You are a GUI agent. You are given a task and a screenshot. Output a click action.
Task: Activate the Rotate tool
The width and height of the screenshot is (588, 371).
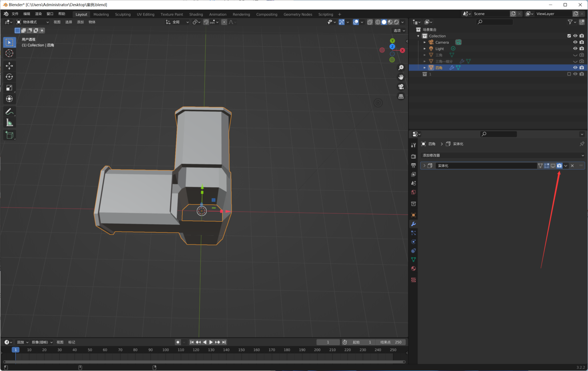9,77
